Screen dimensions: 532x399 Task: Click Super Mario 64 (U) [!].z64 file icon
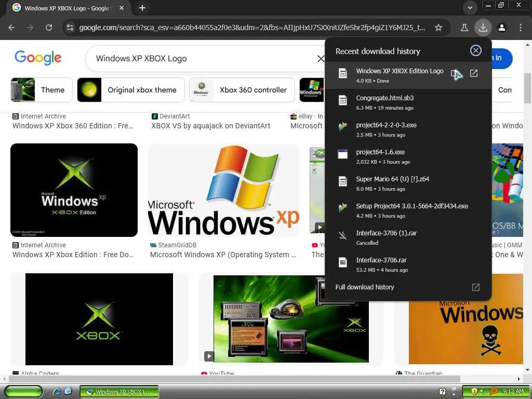click(343, 181)
